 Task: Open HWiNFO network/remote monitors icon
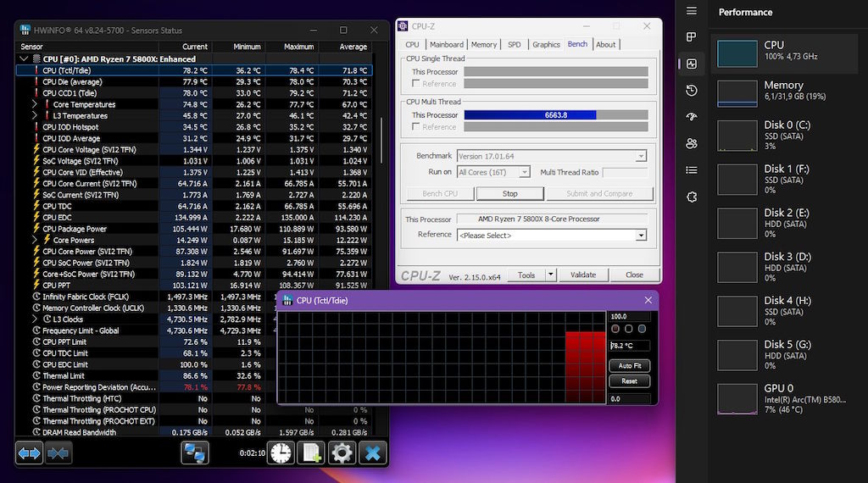coord(195,453)
